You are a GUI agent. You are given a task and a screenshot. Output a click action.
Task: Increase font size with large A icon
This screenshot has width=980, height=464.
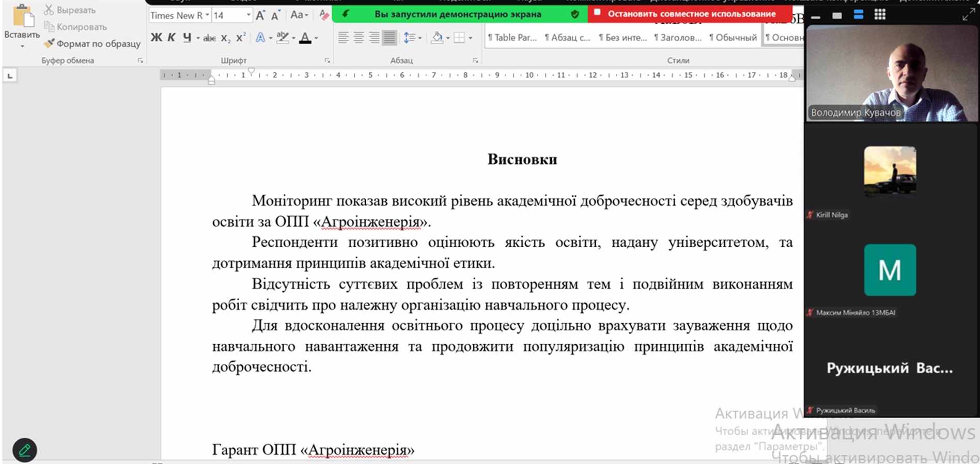(x=260, y=15)
